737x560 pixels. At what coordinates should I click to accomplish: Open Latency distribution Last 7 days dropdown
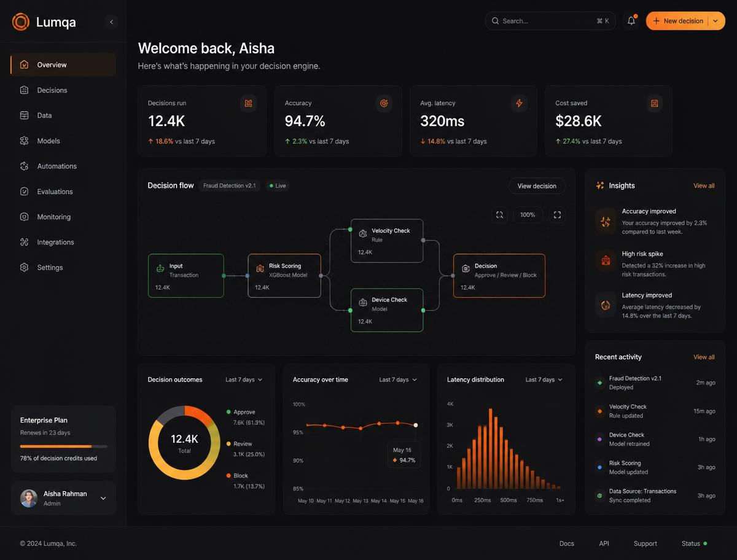[x=544, y=379]
